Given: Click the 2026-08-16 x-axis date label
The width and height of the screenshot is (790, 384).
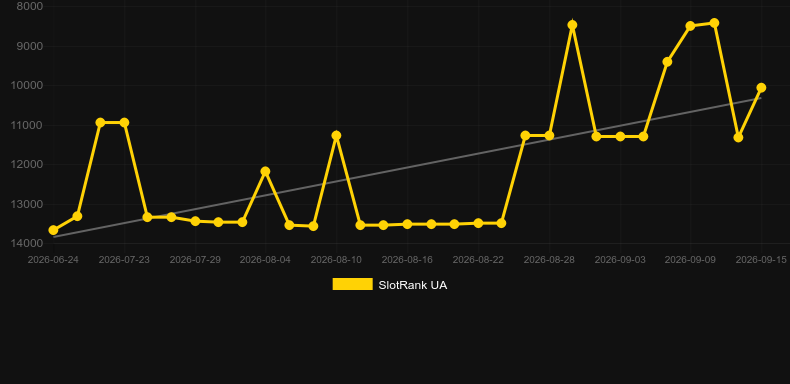Looking at the screenshot, I should click(407, 260).
